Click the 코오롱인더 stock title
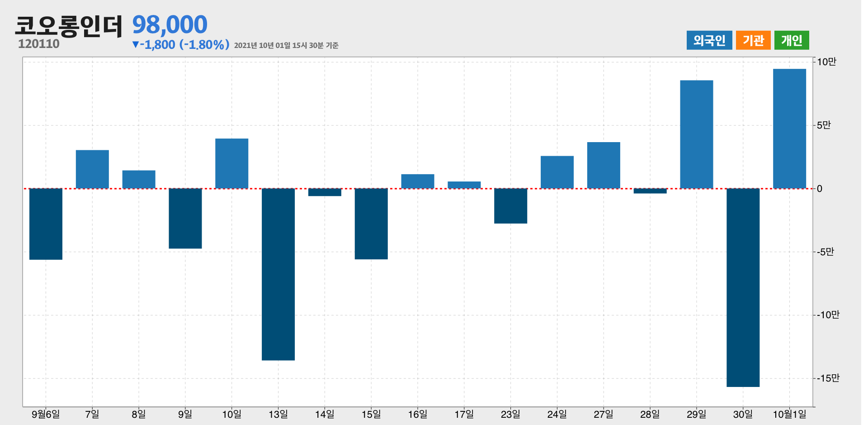 pos(69,26)
